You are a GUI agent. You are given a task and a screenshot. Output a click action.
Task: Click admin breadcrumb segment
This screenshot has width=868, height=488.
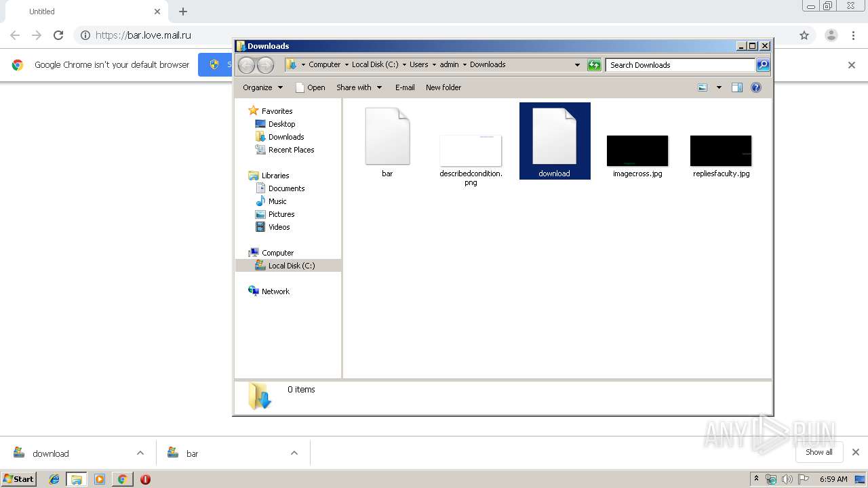coord(449,65)
